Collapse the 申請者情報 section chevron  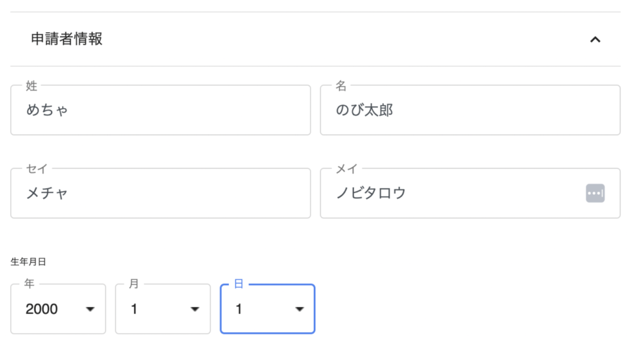(595, 40)
